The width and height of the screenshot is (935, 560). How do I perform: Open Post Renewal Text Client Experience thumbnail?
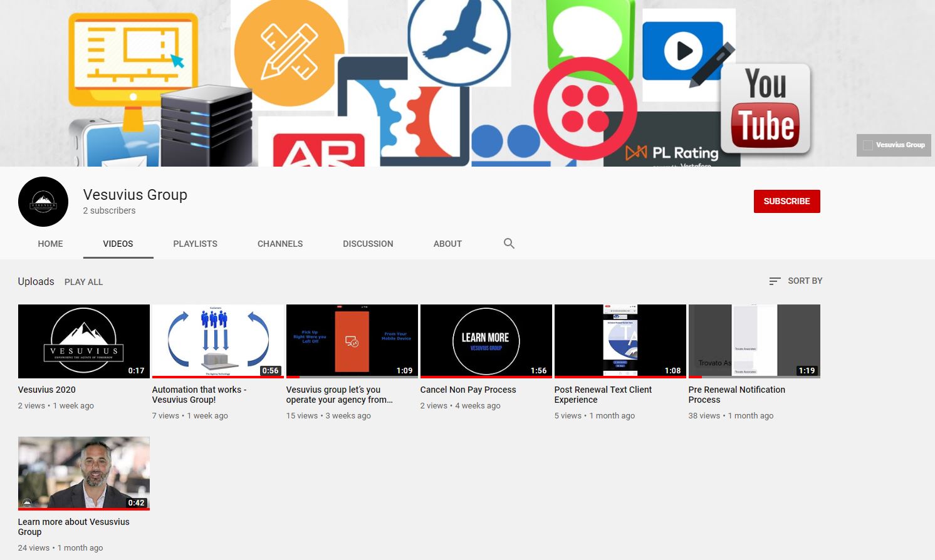coord(620,341)
